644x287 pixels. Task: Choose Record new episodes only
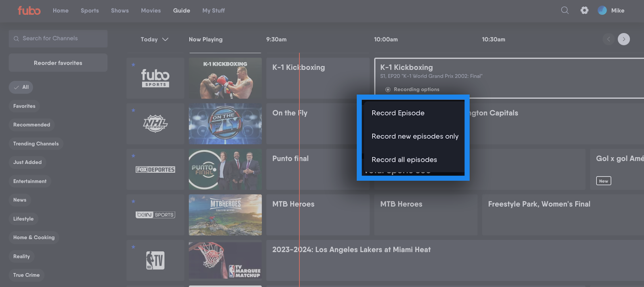point(415,136)
